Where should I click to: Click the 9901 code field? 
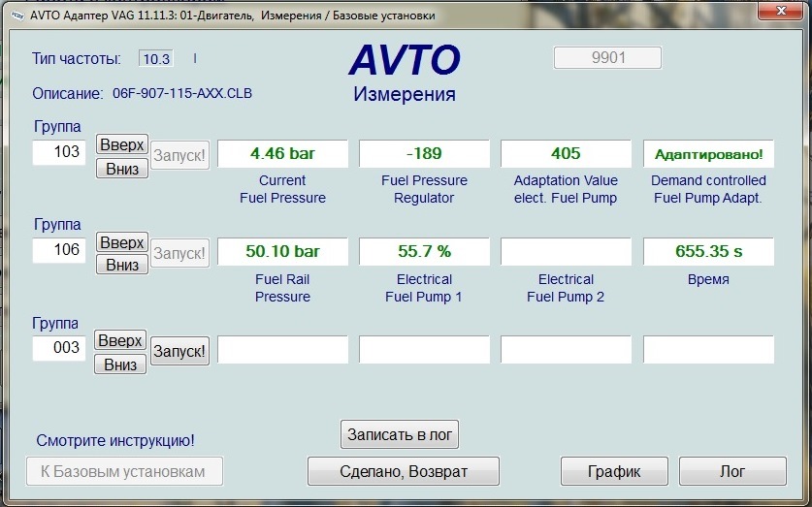pyautogui.click(x=607, y=57)
